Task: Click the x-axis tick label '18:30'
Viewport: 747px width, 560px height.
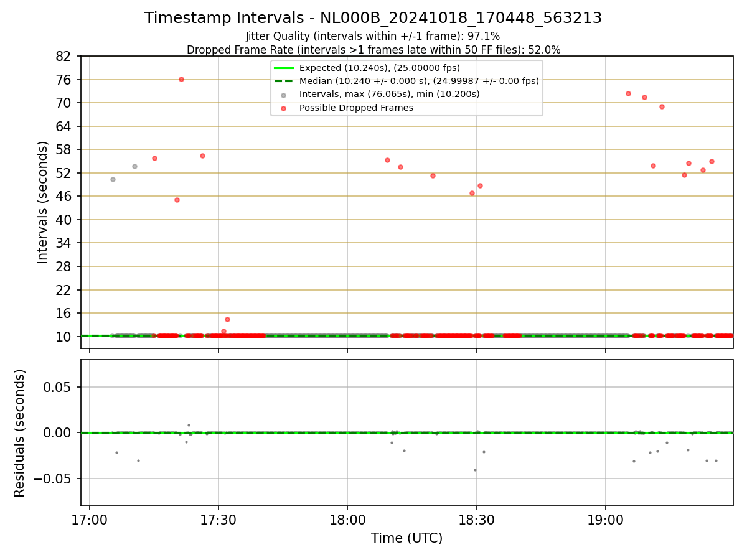Action: [x=476, y=519]
